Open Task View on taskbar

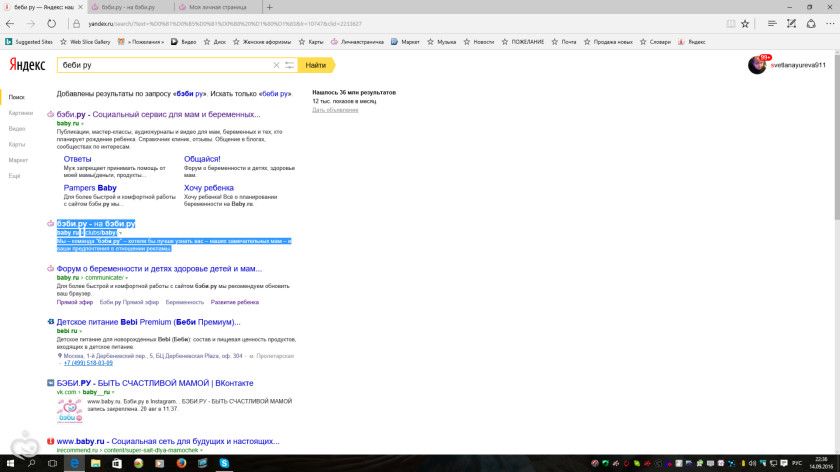point(52,463)
